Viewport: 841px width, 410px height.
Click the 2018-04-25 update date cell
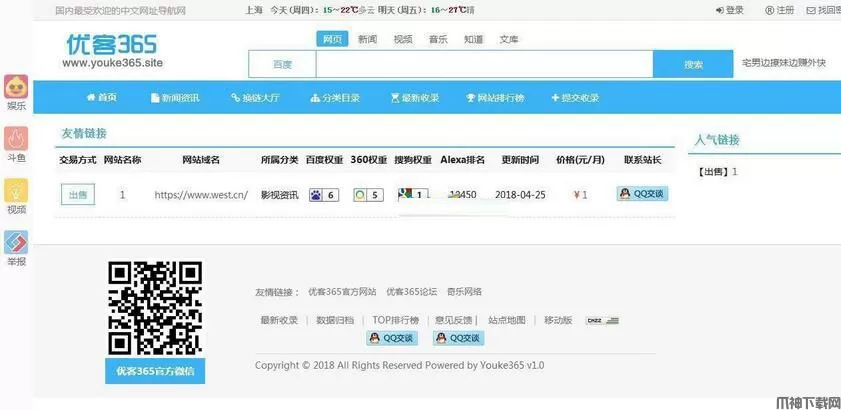(520, 195)
